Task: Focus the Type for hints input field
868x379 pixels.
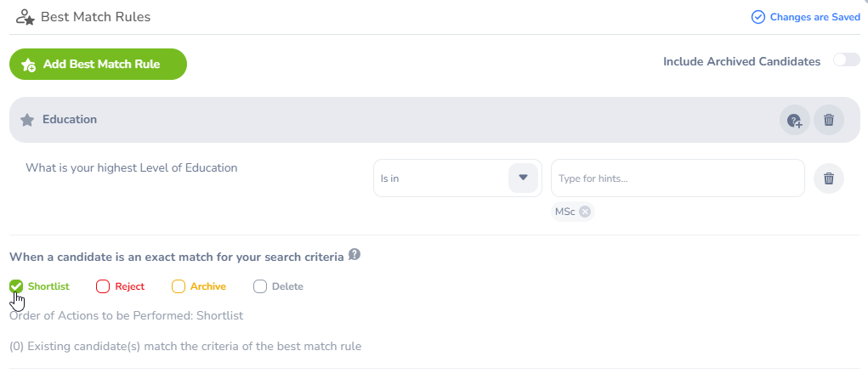Action: click(677, 178)
